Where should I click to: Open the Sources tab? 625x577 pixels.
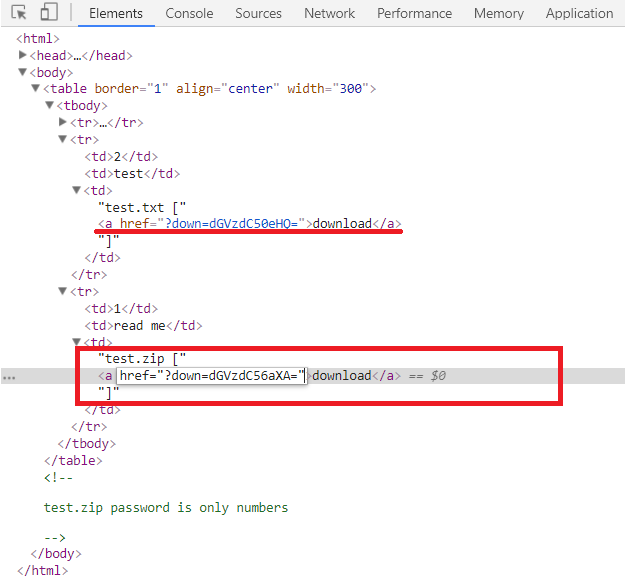tap(258, 13)
